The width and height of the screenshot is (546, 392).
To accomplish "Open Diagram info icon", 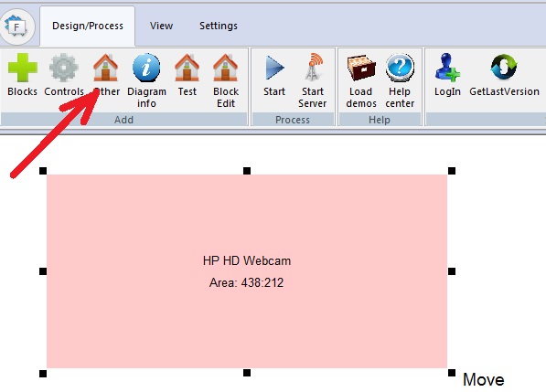I will pos(146,68).
